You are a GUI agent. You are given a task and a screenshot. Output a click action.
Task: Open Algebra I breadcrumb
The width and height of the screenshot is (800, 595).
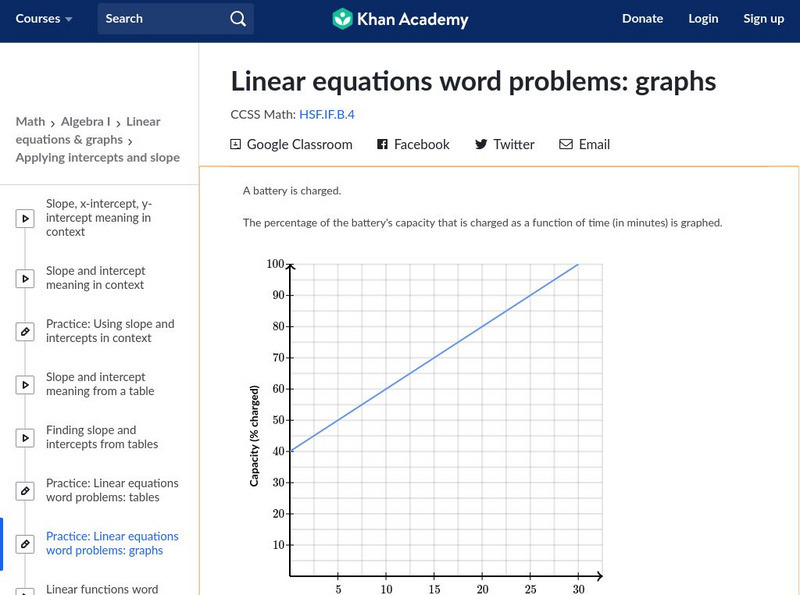click(86, 122)
